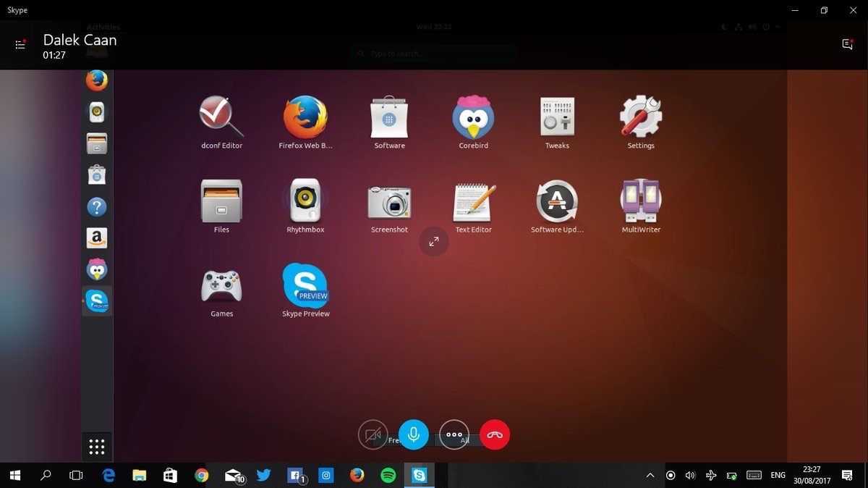Screen dimensions: 868x488
Task: Open Google Chrome from the taskbar
Action: click(202, 475)
